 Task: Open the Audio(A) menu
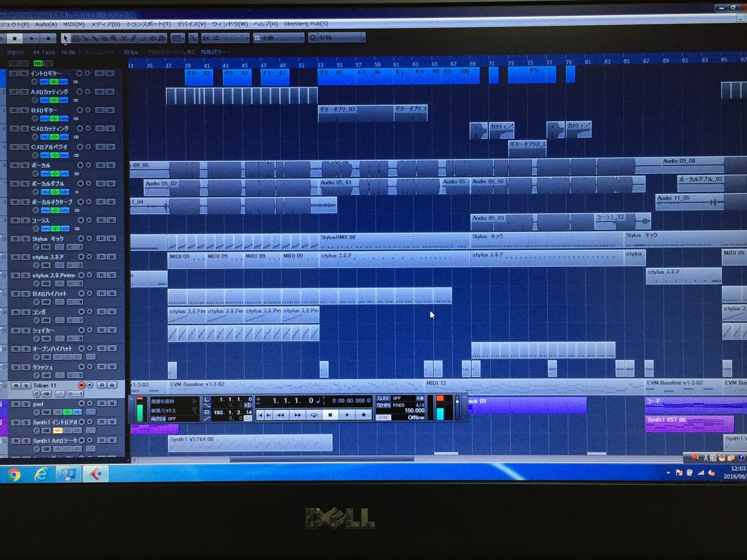(x=46, y=24)
